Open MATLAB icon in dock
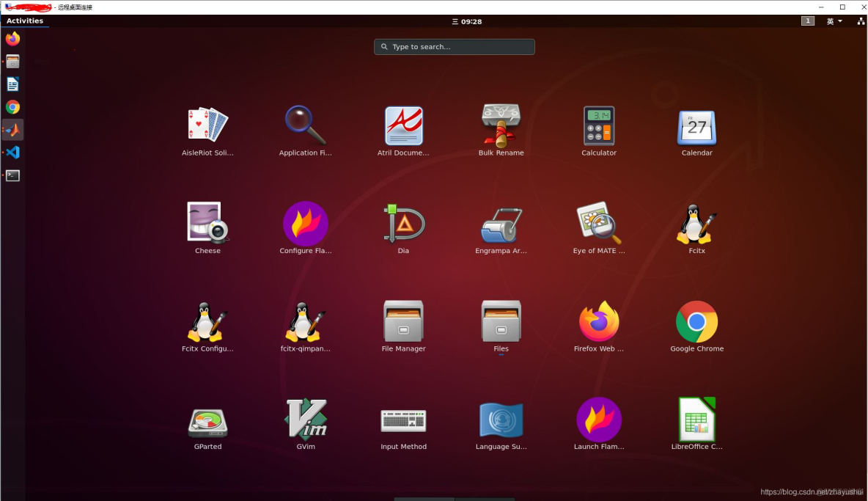Screen dimensions: 868x501 tap(12, 130)
